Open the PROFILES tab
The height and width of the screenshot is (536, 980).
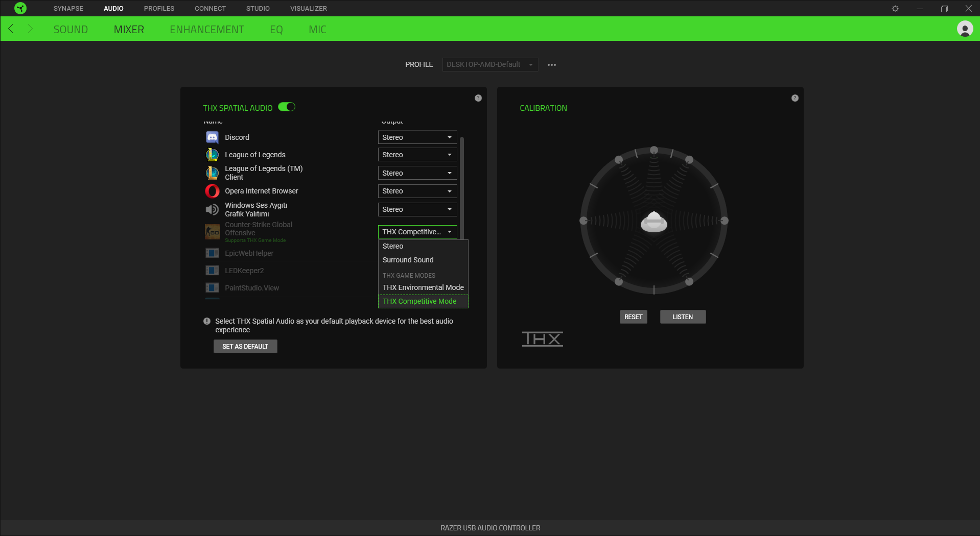click(x=159, y=9)
